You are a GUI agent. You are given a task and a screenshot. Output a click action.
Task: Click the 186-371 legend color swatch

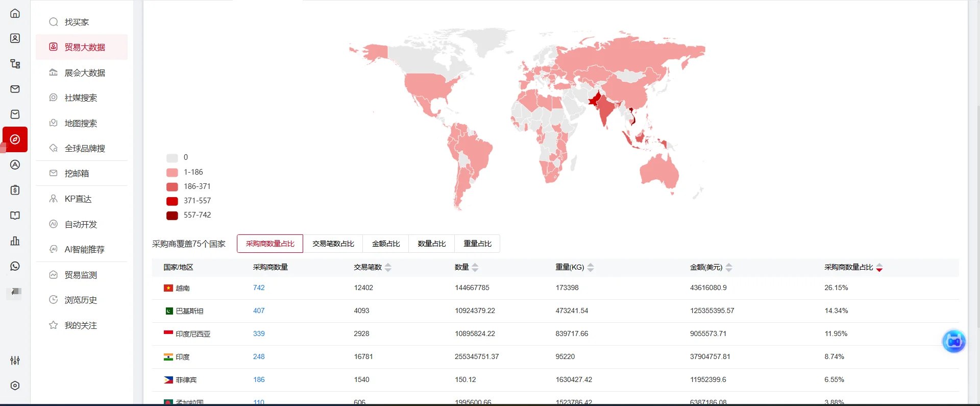(172, 187)
